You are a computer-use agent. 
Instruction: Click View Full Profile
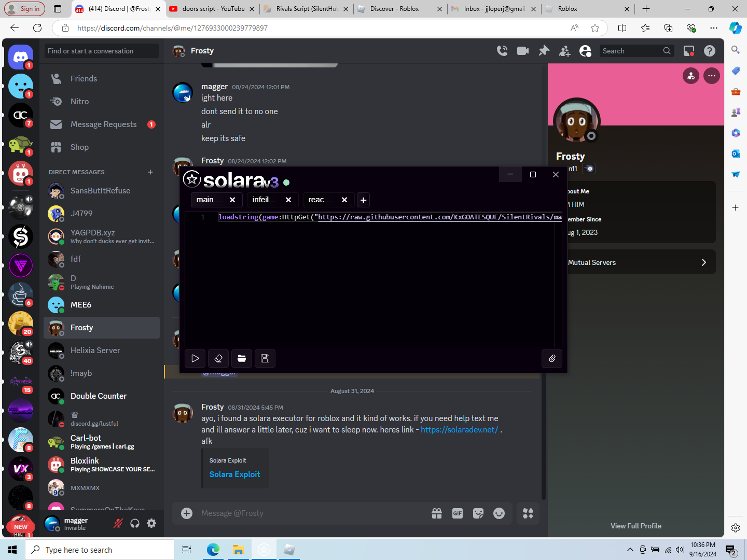(x=636, y=526)
